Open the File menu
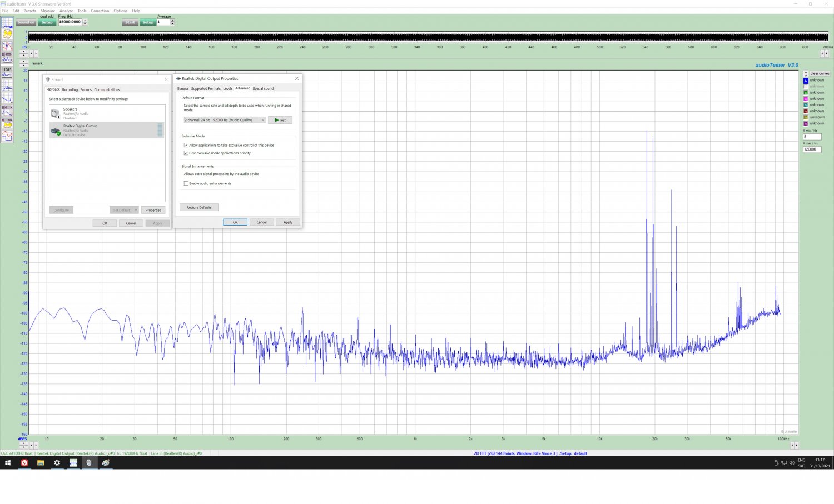Screen dimensions: 834x504 5,11
